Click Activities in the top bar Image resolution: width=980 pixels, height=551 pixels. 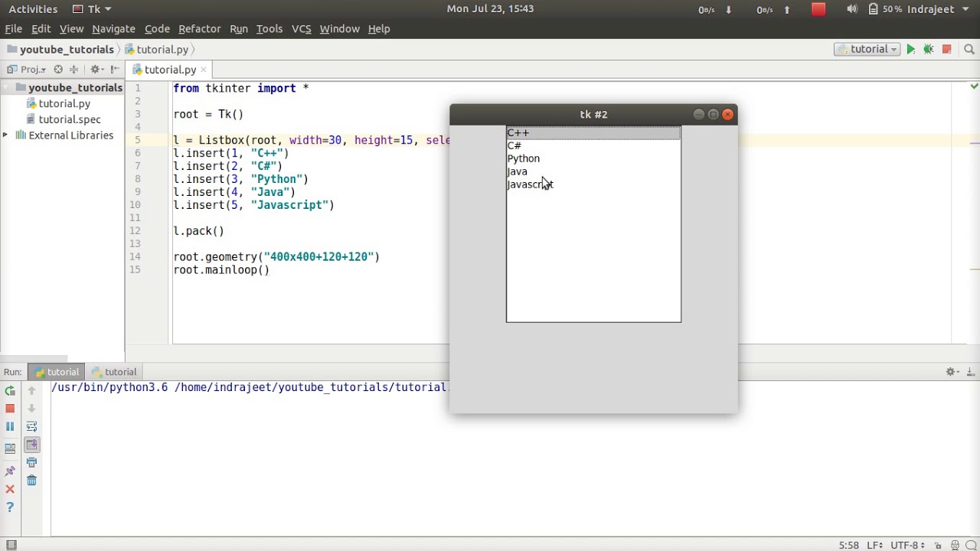coord(33,9)
